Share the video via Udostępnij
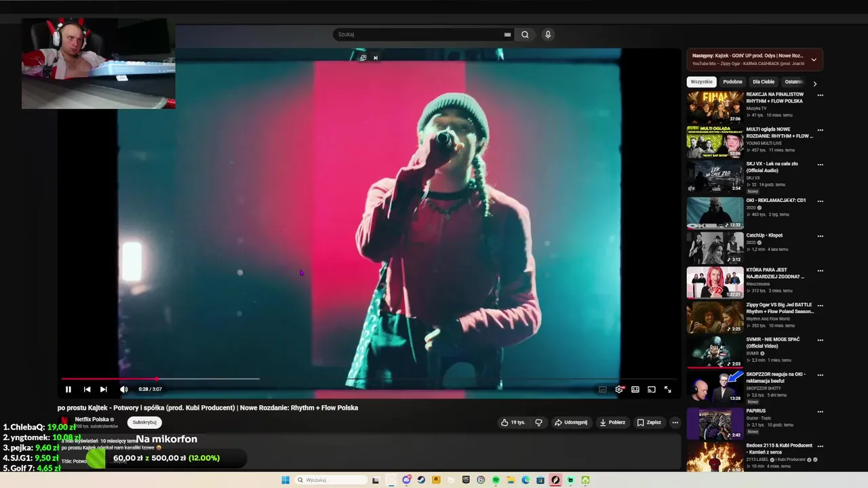This screenshot has height=488, width=868. (571, 422)
